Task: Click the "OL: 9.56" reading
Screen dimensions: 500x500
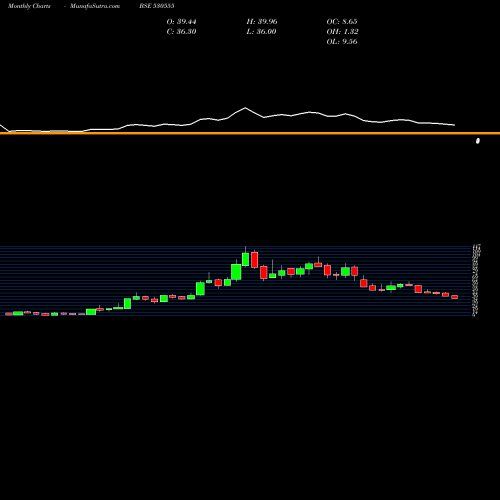Action: (x=342, y=42)
